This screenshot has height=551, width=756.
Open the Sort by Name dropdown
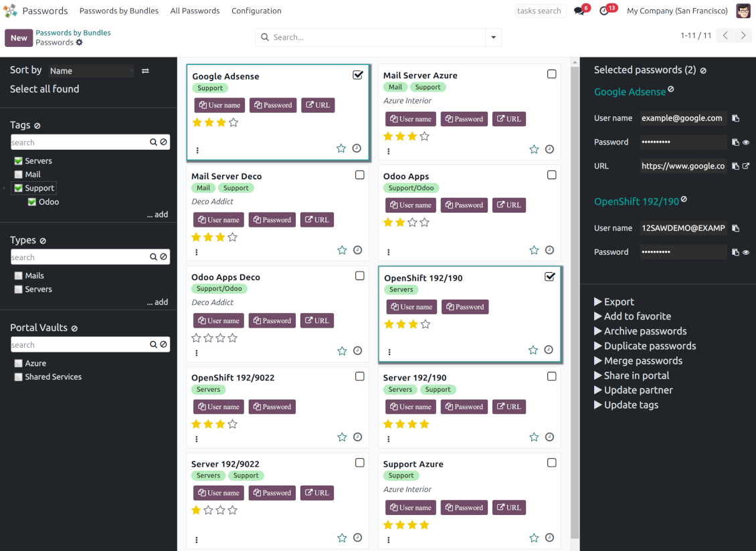(91, 71)
